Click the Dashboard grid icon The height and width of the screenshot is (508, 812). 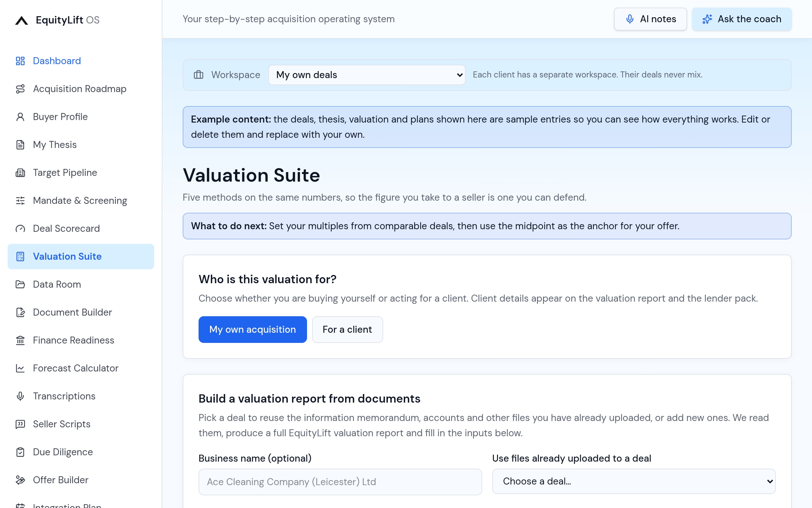20,61
